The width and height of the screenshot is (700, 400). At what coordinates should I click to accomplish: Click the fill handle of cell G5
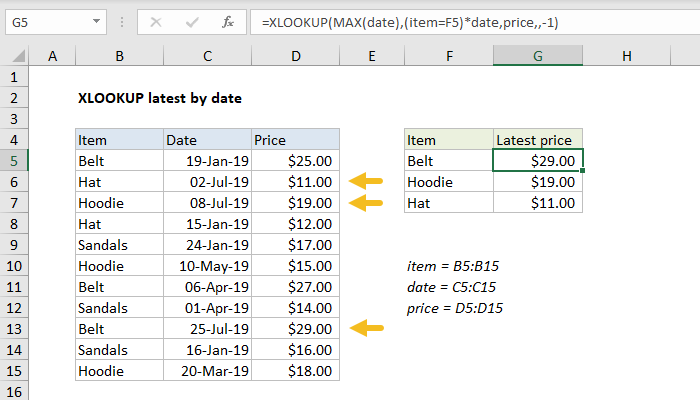583,171
